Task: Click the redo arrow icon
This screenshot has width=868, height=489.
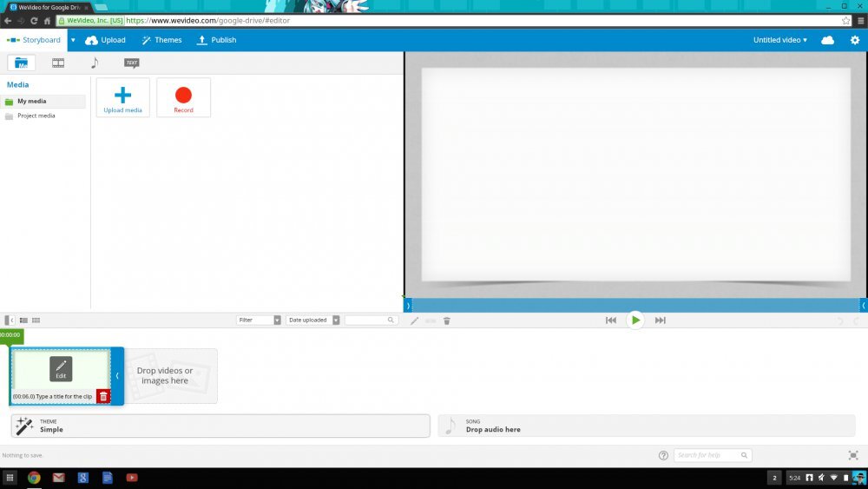Action: click(857, 320)
